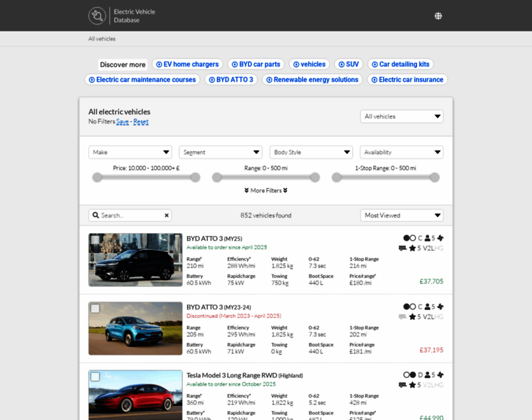Click the Electric Vehicle Database header title
532x420 pixels.
[x=134, y=16]
